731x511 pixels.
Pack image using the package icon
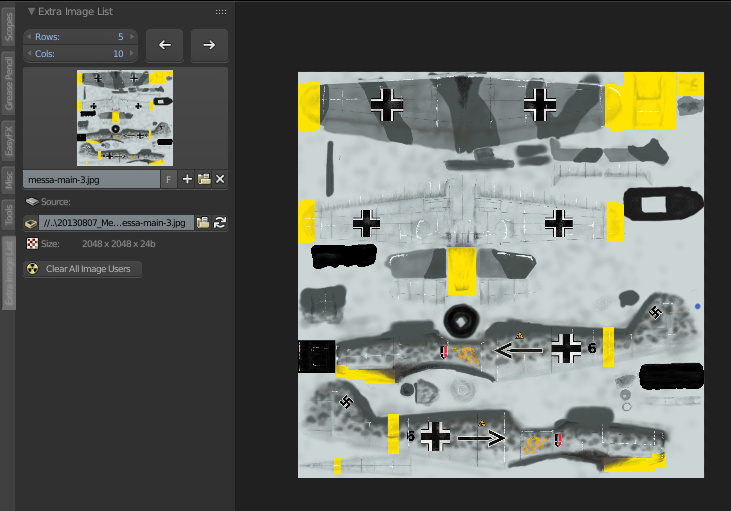point(31,223)
